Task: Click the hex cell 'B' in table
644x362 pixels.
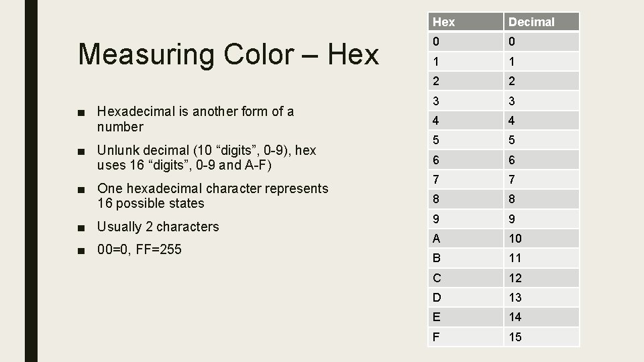Action: pos(466,258)
